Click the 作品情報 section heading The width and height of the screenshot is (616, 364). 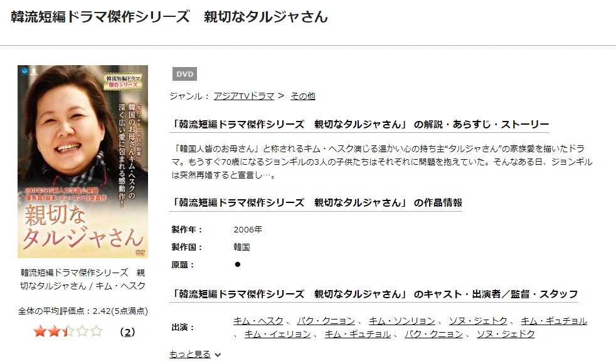pyautogui.click(x=316, y=202)
